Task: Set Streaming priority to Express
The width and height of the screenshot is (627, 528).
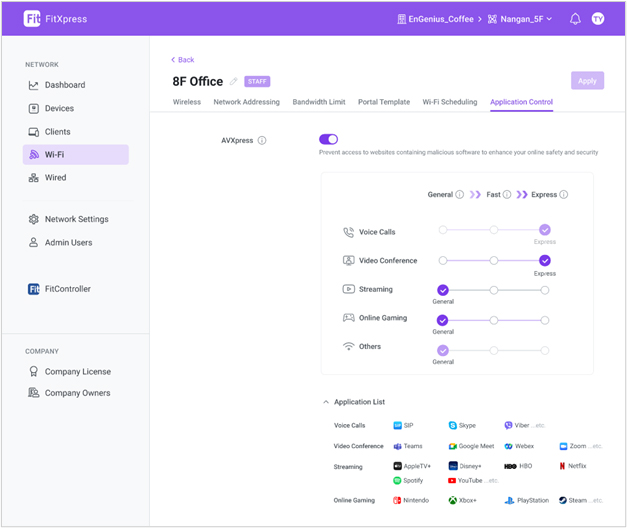Action: (x=544, y=290)
